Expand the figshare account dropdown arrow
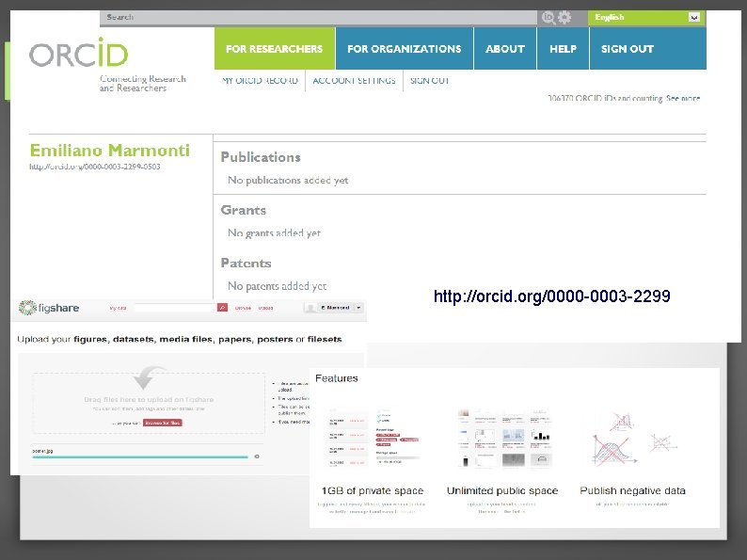 pyautogui.click(x=358, y=308)
